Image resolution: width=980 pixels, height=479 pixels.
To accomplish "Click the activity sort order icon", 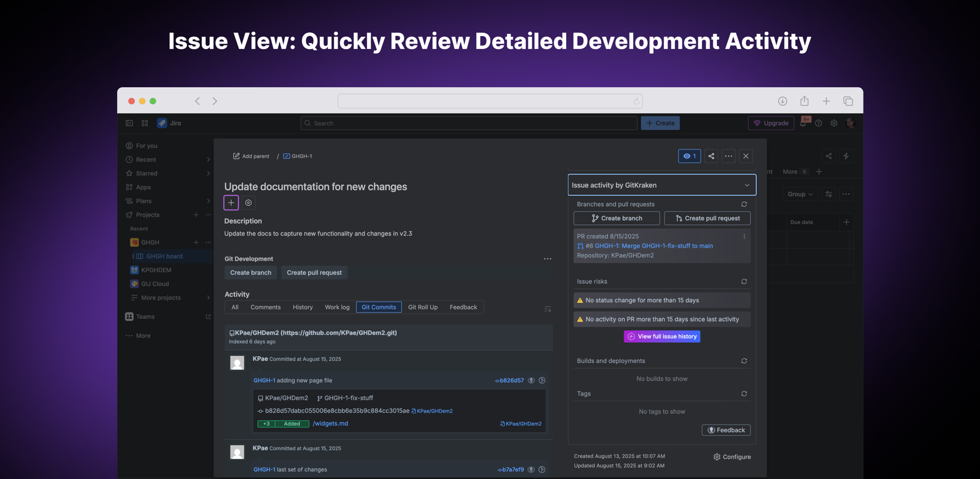I will (548, 309).
